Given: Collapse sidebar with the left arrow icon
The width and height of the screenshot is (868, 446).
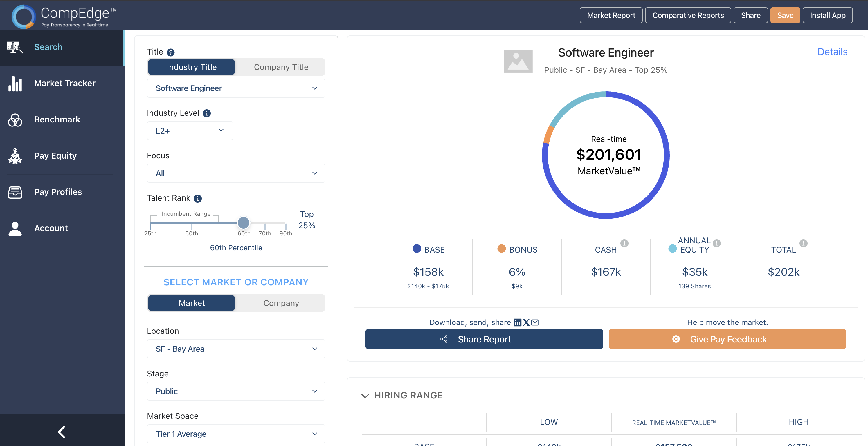Looking at the screenshot, I should tap(62, 432).
